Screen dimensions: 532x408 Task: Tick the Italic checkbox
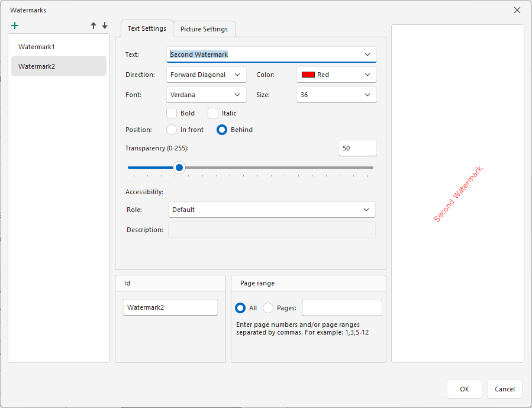point(214,113)
